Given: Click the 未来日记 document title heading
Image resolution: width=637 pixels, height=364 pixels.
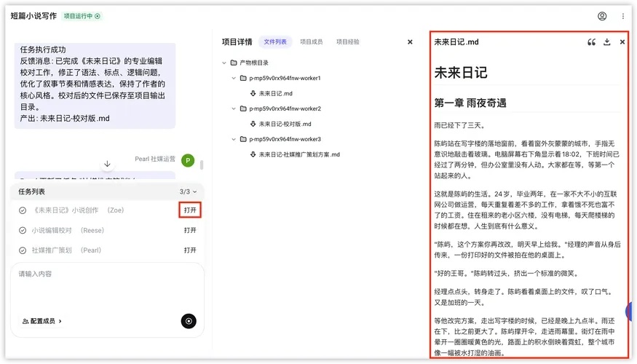Looking at the screenshot, I should click(461, 73).
